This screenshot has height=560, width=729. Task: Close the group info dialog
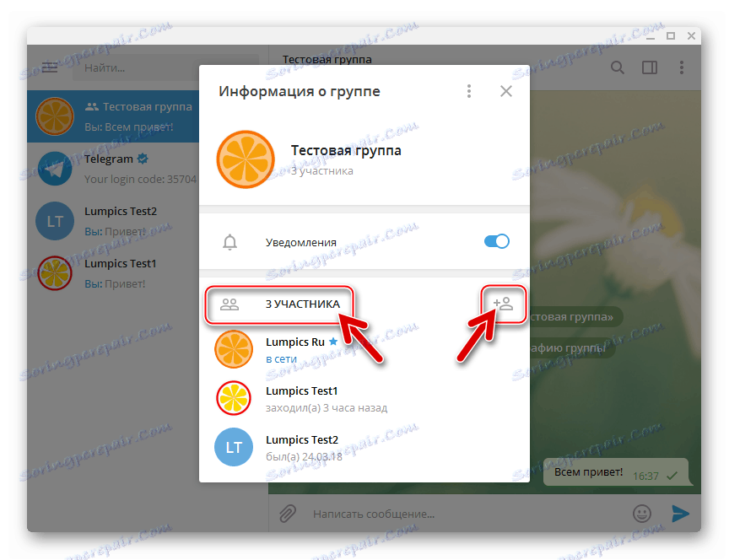click(506, 91)
